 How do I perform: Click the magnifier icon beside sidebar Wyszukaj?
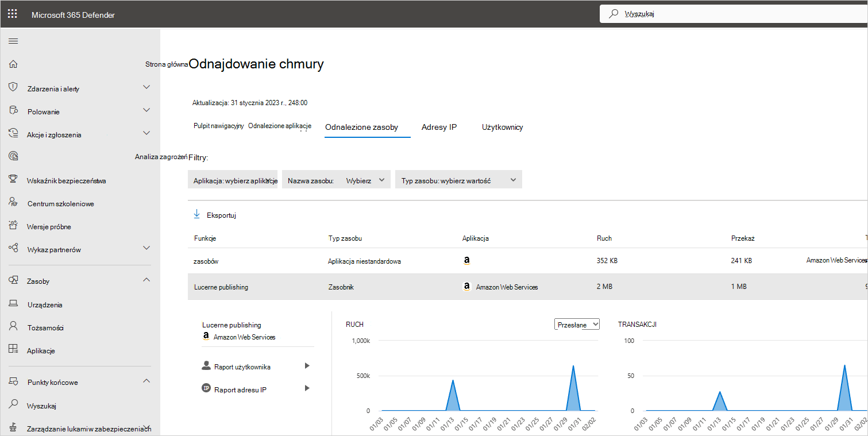(x=13, y=404)
